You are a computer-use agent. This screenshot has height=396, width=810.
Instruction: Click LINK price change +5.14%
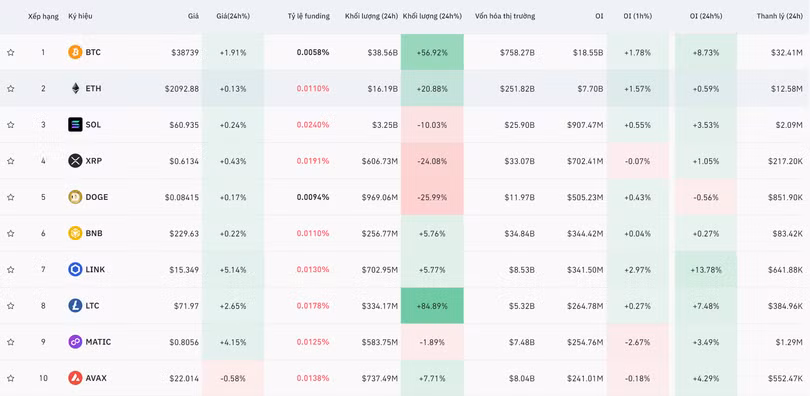click(233, 269)
